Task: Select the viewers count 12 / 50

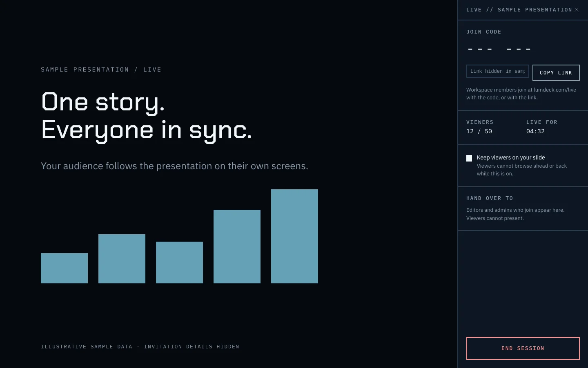Action: point(479,131)
